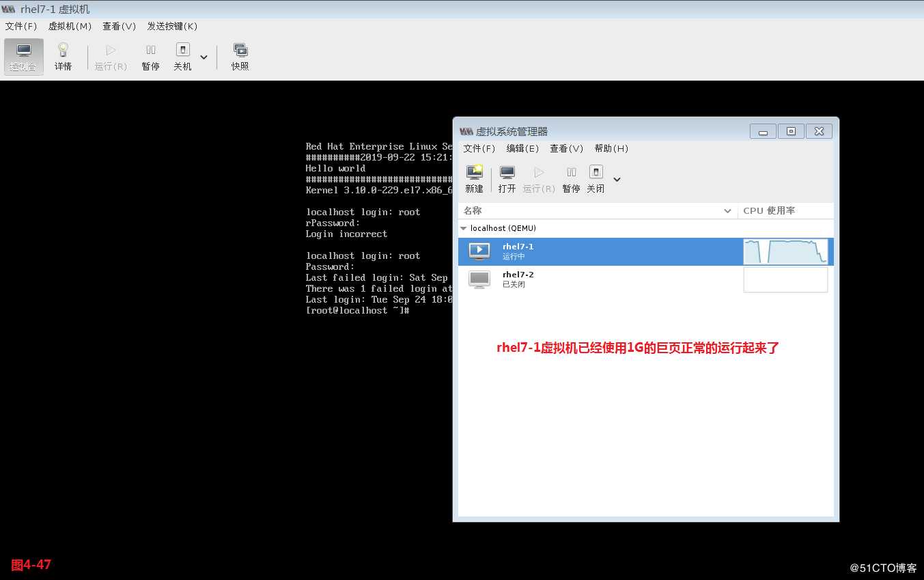Click the empty rhel7-2 CPU usage graph
Image resolution: width=924 pixels, height=580 pixels.
click(785, 279)
